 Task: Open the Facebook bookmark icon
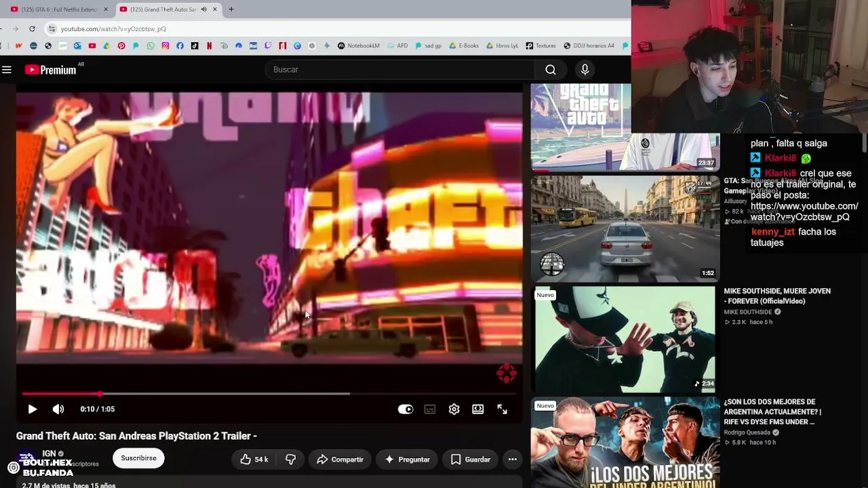[x=180, y=46]
